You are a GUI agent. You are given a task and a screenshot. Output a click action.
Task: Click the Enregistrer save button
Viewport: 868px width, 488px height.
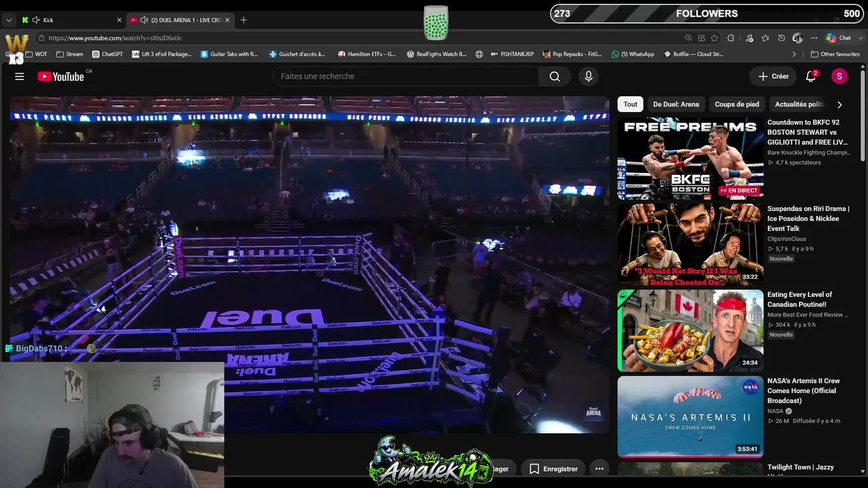point(553,468)
